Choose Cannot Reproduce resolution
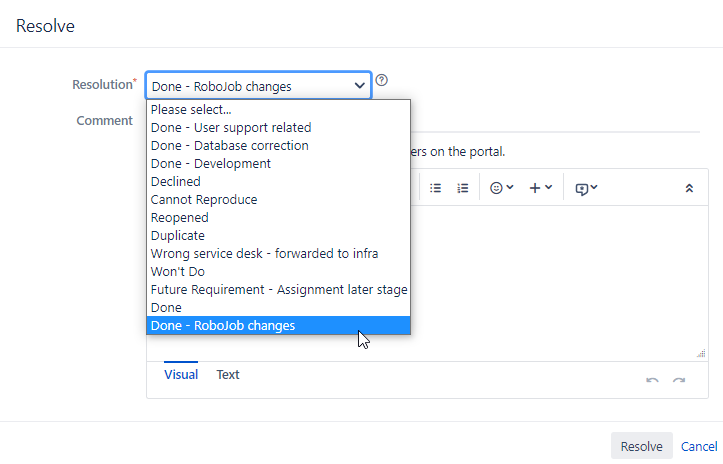Image resolution: width=723 pixels, height=464 pixels. coord(279,200)
